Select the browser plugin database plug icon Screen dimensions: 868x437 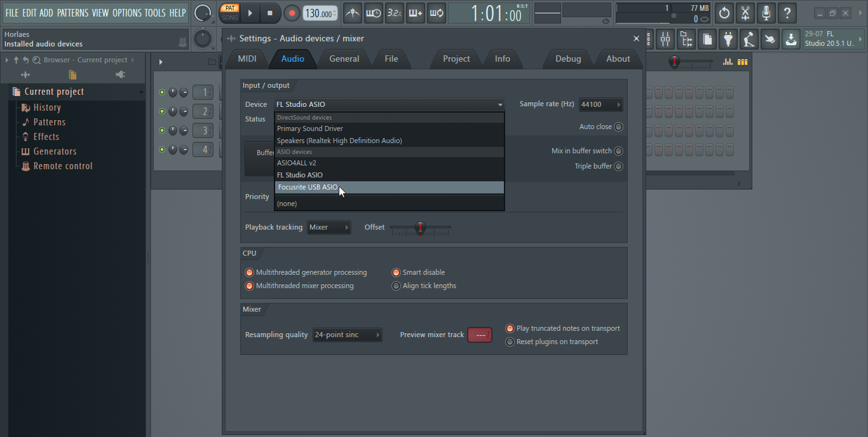(121, 74)
